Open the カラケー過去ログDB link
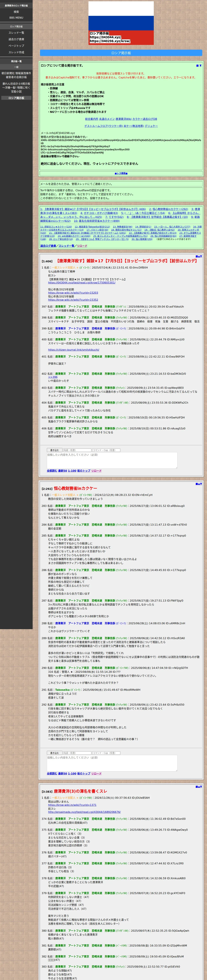Image resolution: width=207 pixels, height=980 pixels. click(x=145, y=119)
